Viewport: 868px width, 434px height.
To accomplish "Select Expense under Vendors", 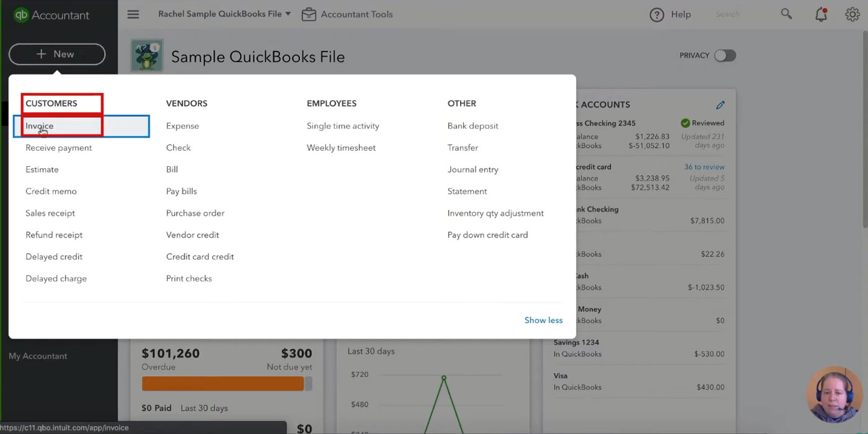I will 183,126.
